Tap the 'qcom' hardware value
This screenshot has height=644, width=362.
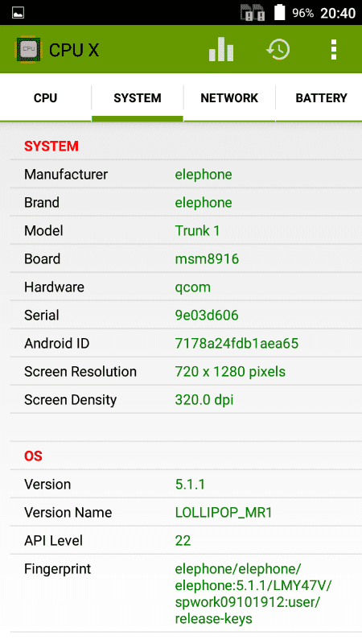pyautogui.click(x=193, y=287)
